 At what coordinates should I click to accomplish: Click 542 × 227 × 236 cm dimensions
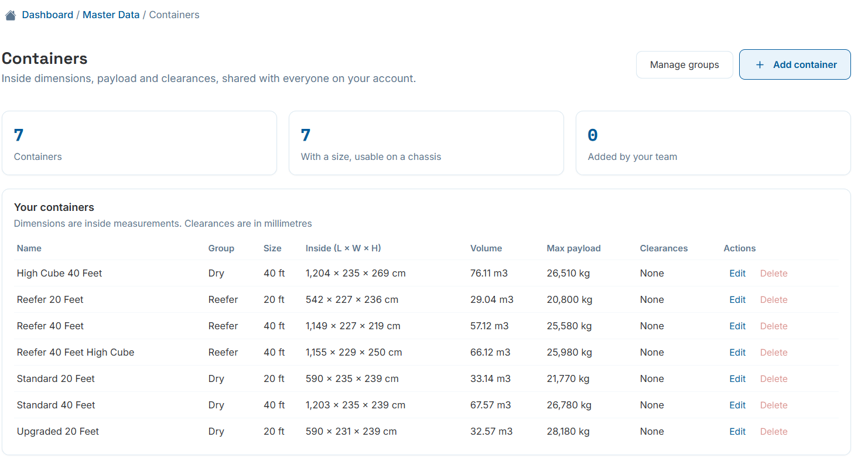tap(352, 299)
